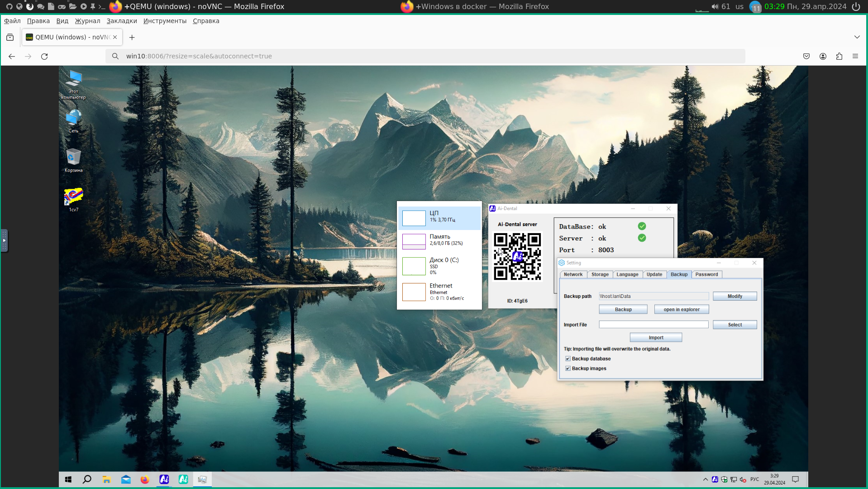Open File Explorer from the Windows taskbar
This screenshot has height=489, width=868.
[107, 479]
